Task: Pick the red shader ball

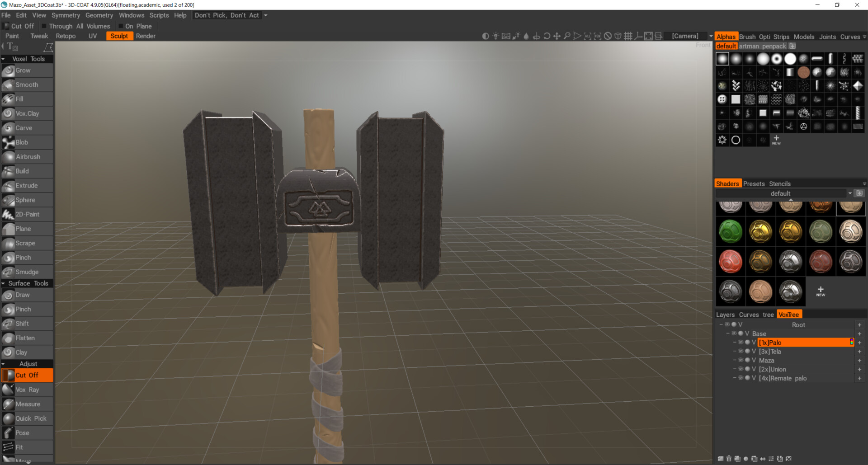Action: [x=730, y=262]
